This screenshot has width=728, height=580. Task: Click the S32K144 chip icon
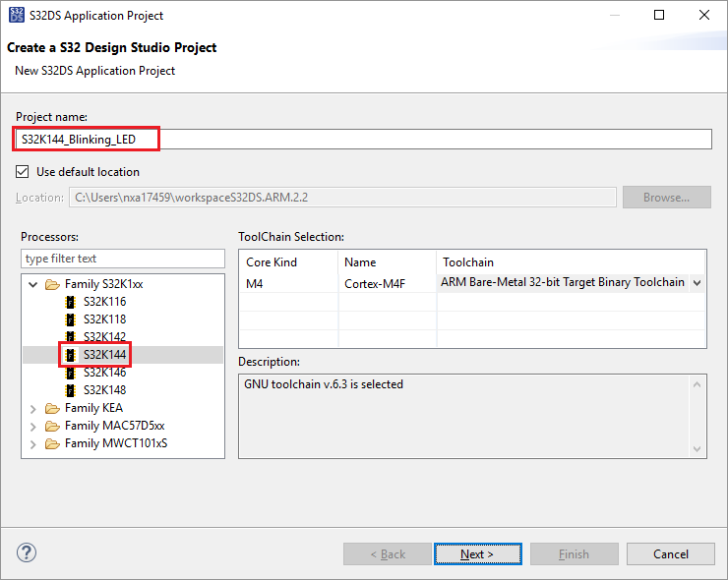pyautogui.click(x=70, y=355)
